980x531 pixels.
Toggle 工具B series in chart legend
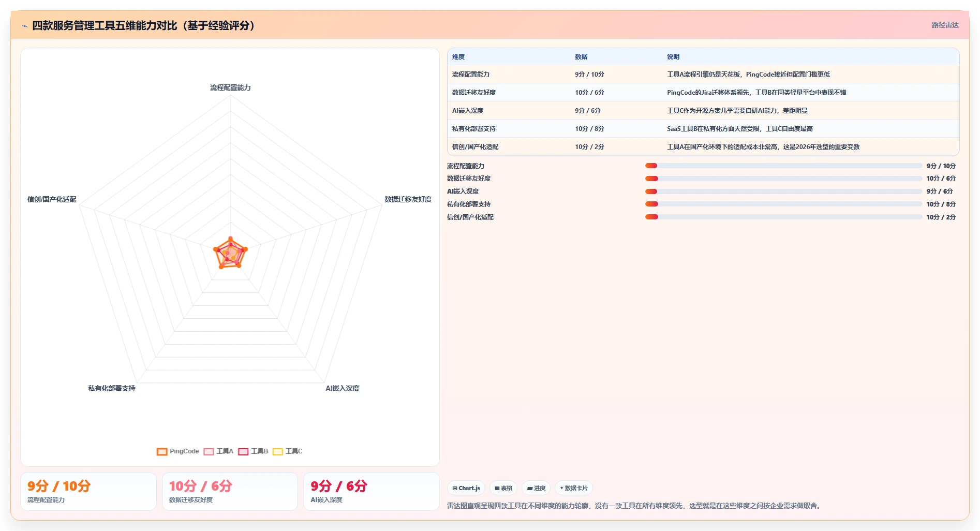pos(254,451)
